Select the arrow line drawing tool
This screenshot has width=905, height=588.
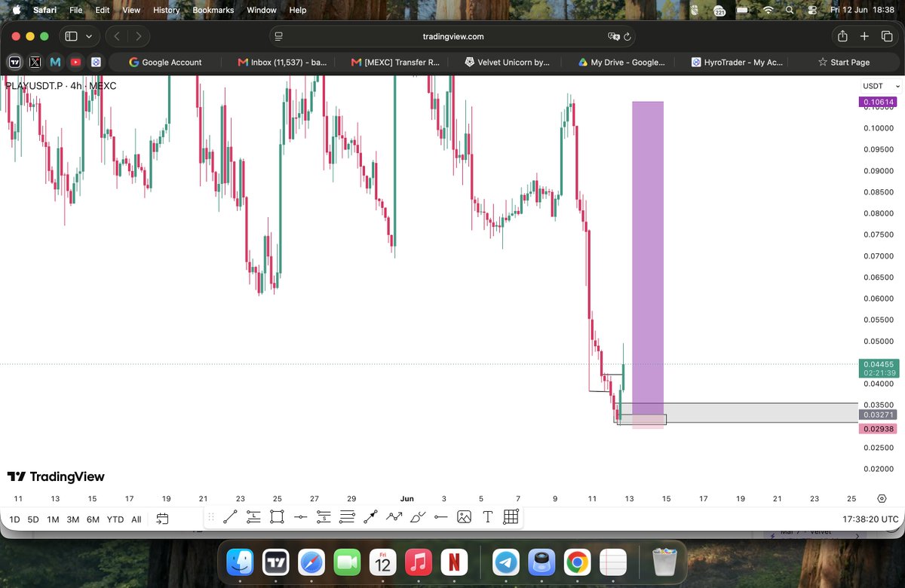click(370, 516)
